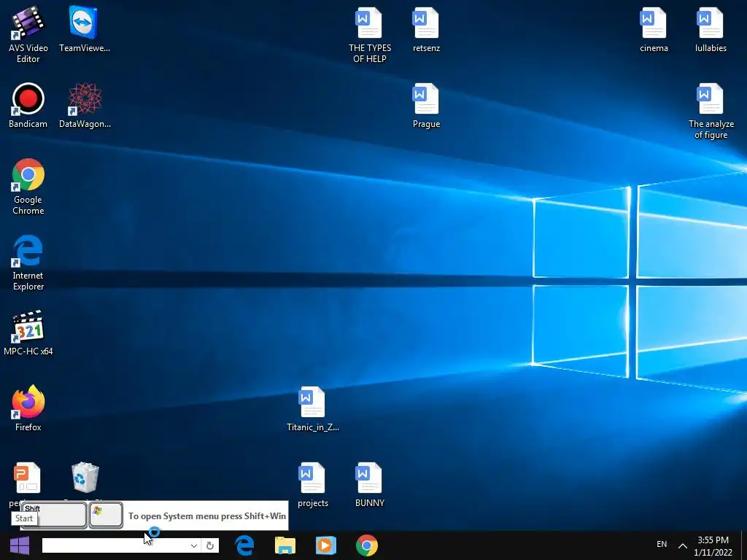Select the projects document icon
The width and height of the screenshot is (747, 560).
312,484
